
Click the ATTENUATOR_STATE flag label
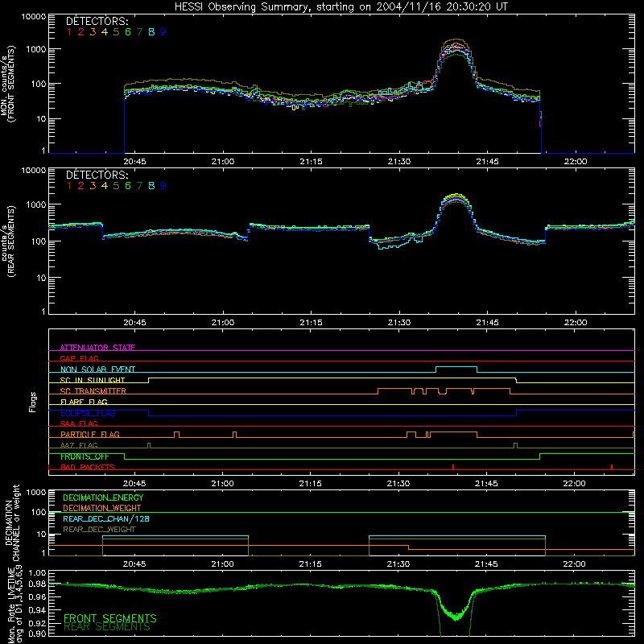pos(97,348)
